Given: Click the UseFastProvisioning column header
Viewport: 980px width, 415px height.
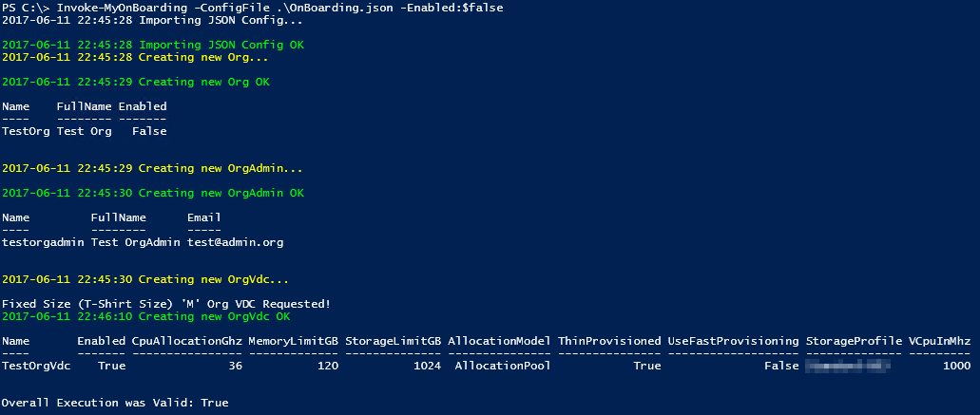Looking at the screenshot, I should pos(733,341).
